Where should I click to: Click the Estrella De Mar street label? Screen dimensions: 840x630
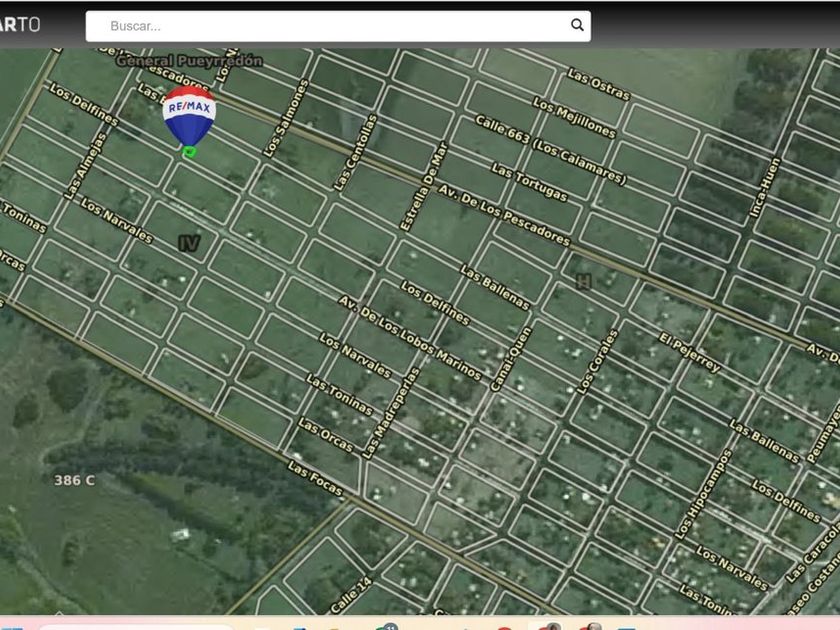coord(424,186)
